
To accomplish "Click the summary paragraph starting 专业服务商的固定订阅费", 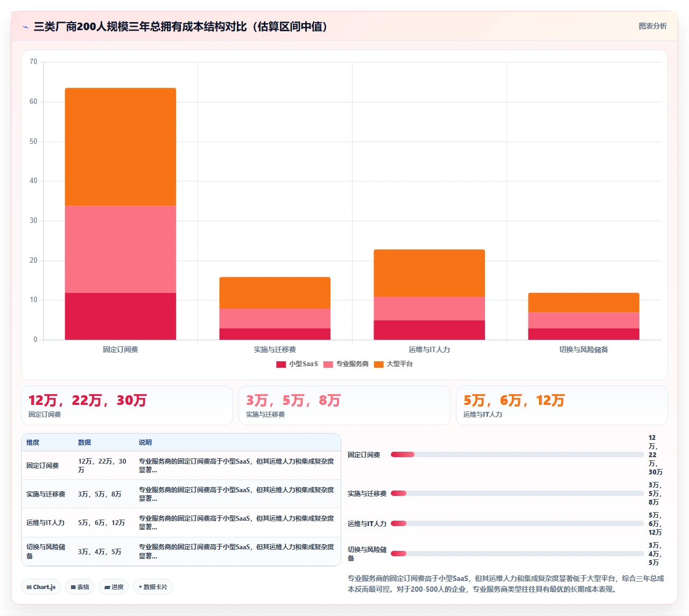I will [x=507, y=584].
